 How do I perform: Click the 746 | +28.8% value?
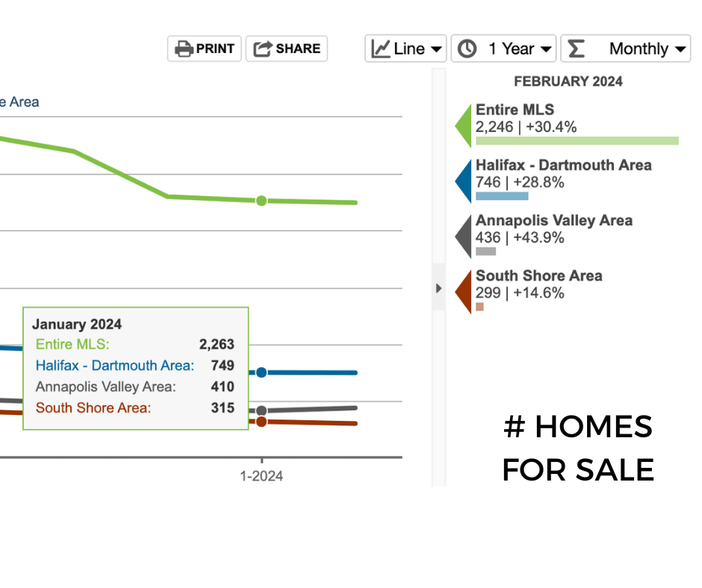tap(520, 183)
